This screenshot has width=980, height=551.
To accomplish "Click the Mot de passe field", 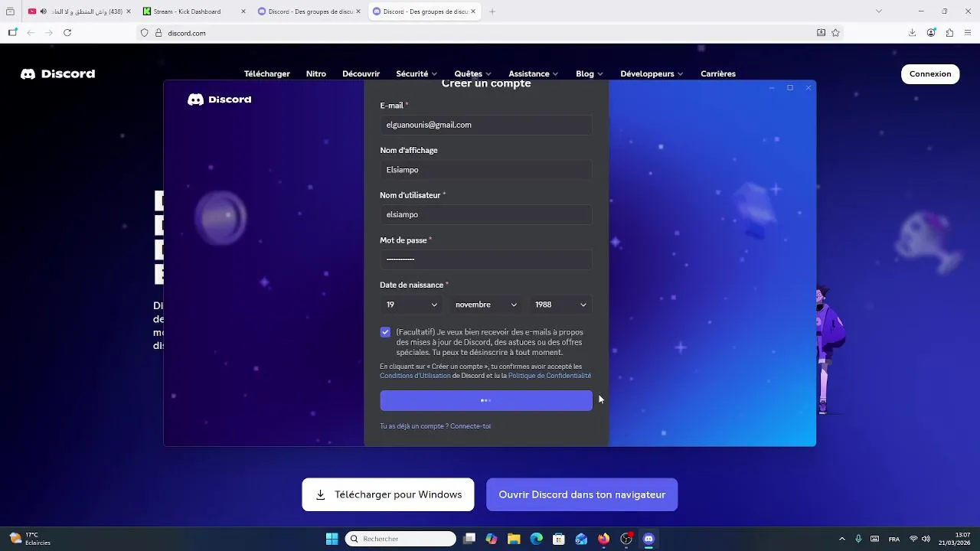I will coord(486,259).
